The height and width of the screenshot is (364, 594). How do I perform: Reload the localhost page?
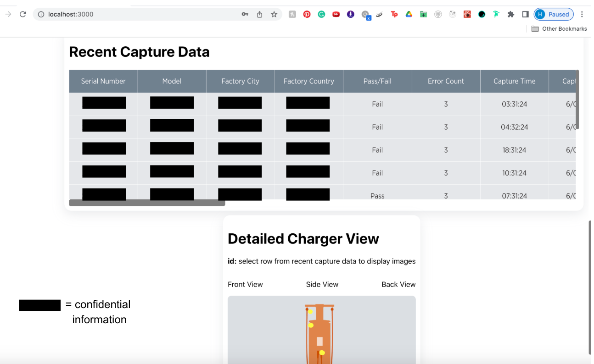[x=22, y=14]
